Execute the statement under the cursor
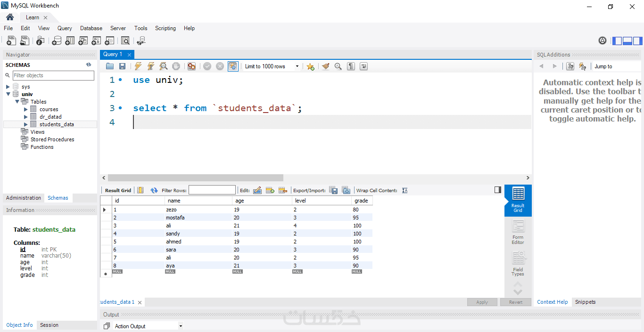Viewport: 644px width, 332px height. coord(151,66)
